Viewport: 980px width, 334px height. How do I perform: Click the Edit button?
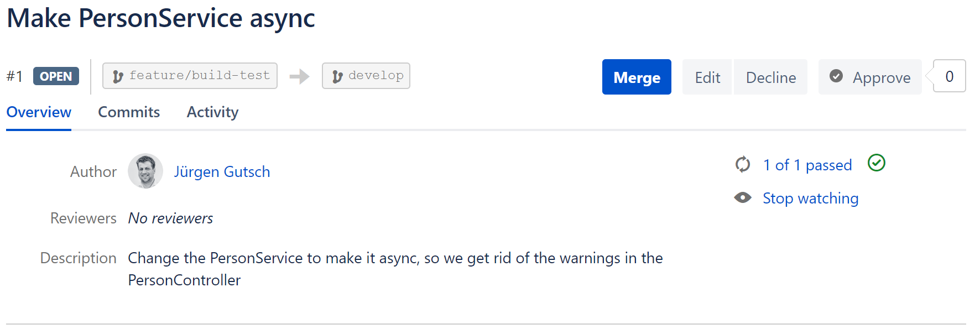coord(707,77)
